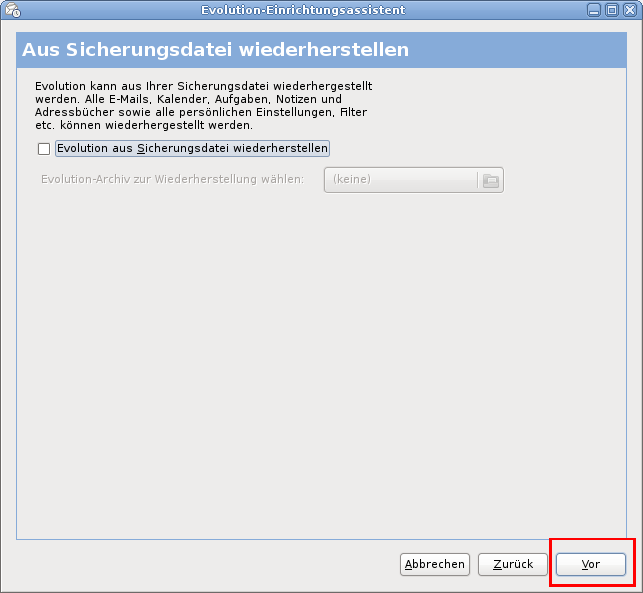Open the '(keine)' archive file chooser

pyautogui.click(x=400, y=180)
